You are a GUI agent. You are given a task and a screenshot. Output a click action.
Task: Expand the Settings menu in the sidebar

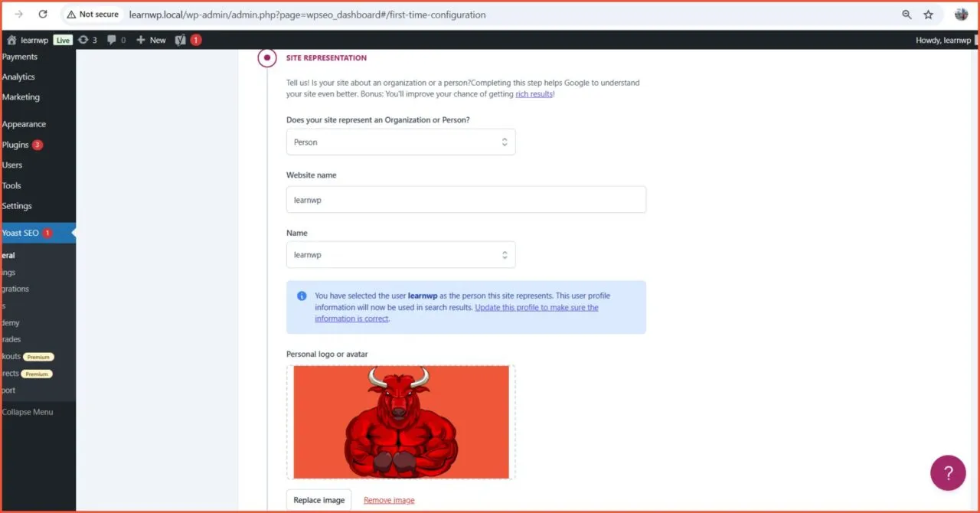[17, 205]
